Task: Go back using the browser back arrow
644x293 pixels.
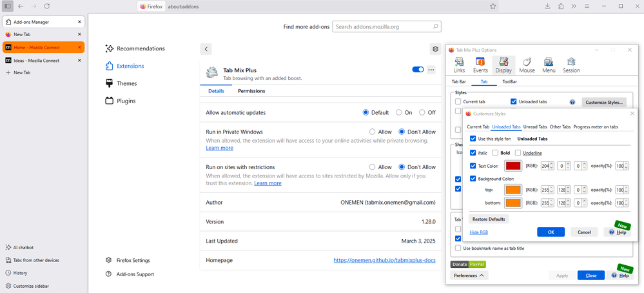Action: [21, 6]
